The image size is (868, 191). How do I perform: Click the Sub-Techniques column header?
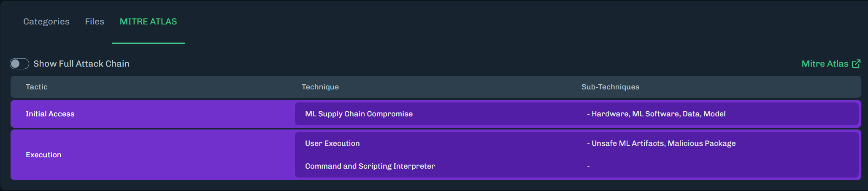[x=610, y=87]
